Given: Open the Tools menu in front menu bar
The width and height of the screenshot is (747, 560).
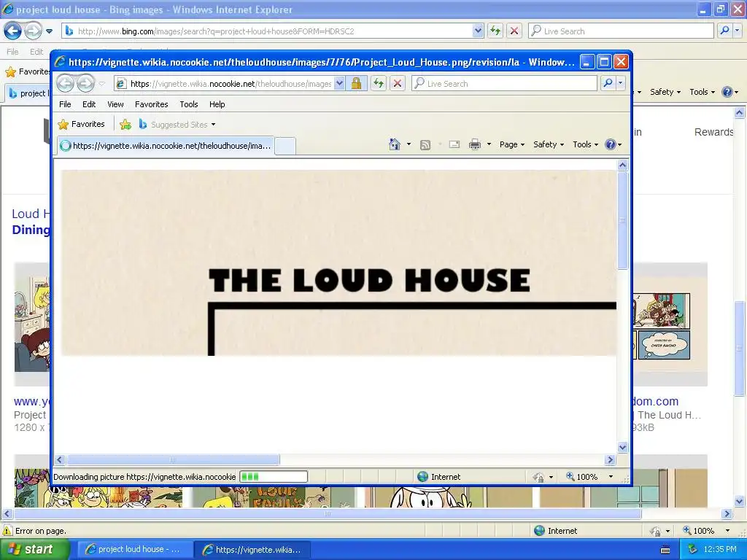Looking at the screenshot, I should tap(189, 104).
